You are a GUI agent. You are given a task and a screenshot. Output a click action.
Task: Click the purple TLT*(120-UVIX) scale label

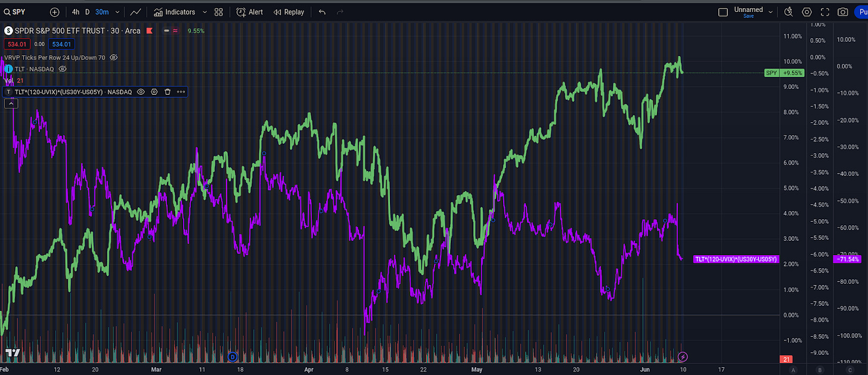point(736,259)
